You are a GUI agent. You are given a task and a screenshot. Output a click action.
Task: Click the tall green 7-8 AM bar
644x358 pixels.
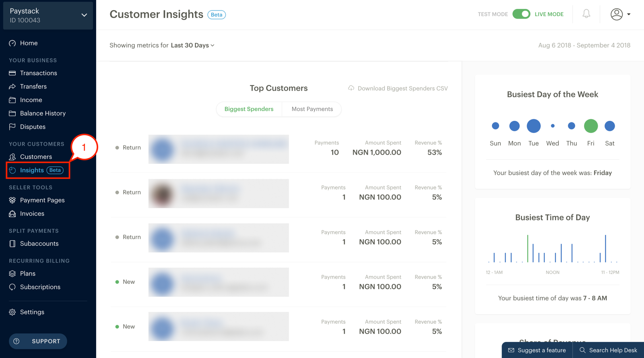(528, 248)
